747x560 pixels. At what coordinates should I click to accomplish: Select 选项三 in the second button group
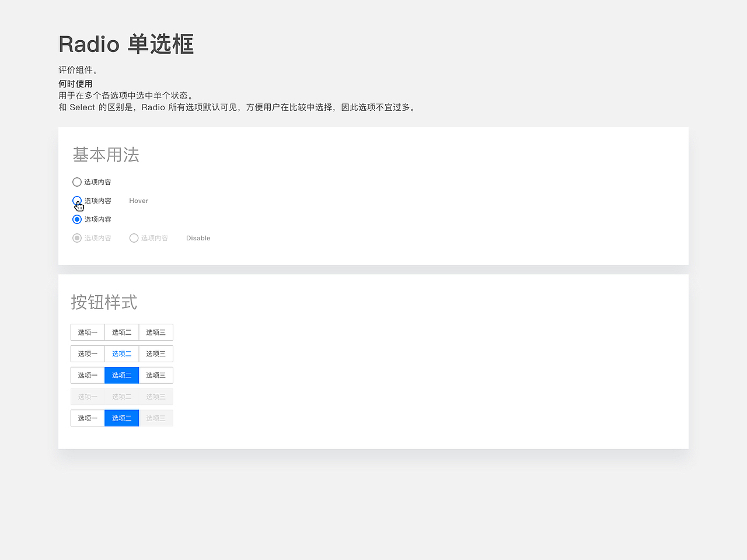pos(155,353)
